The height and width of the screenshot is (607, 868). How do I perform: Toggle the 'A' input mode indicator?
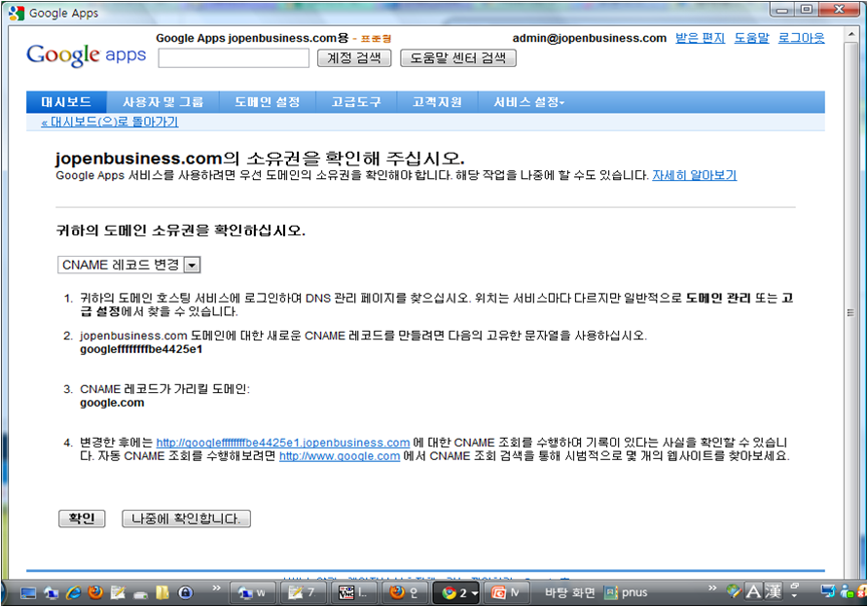click(753, 591)
